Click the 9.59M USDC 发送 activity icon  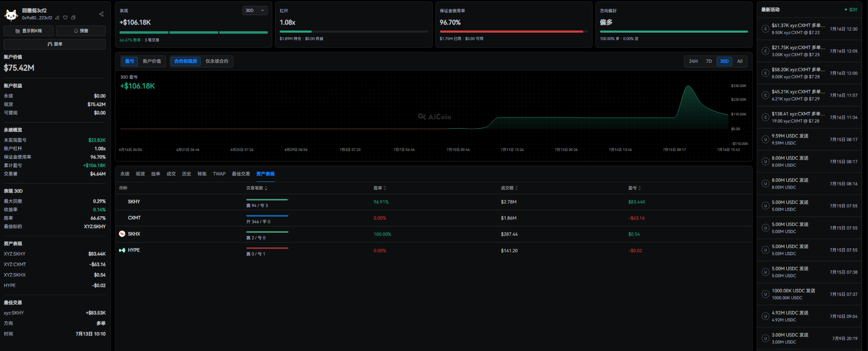pos(765,139)
